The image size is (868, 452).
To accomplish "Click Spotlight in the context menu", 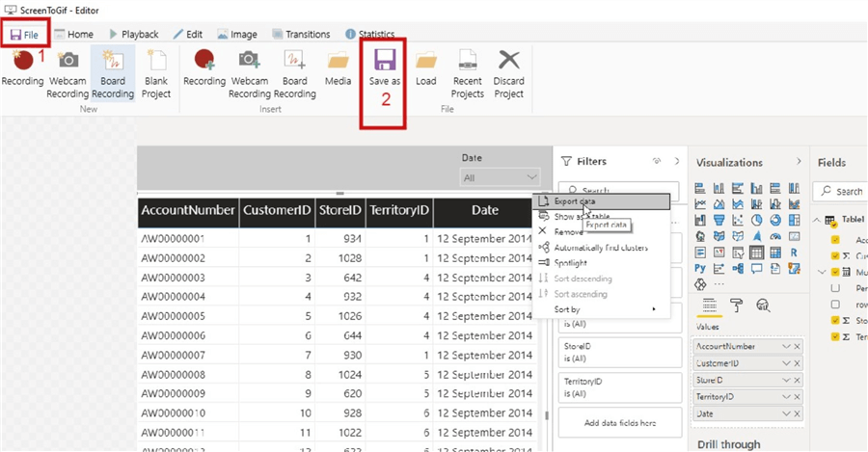I will (570, 262).
